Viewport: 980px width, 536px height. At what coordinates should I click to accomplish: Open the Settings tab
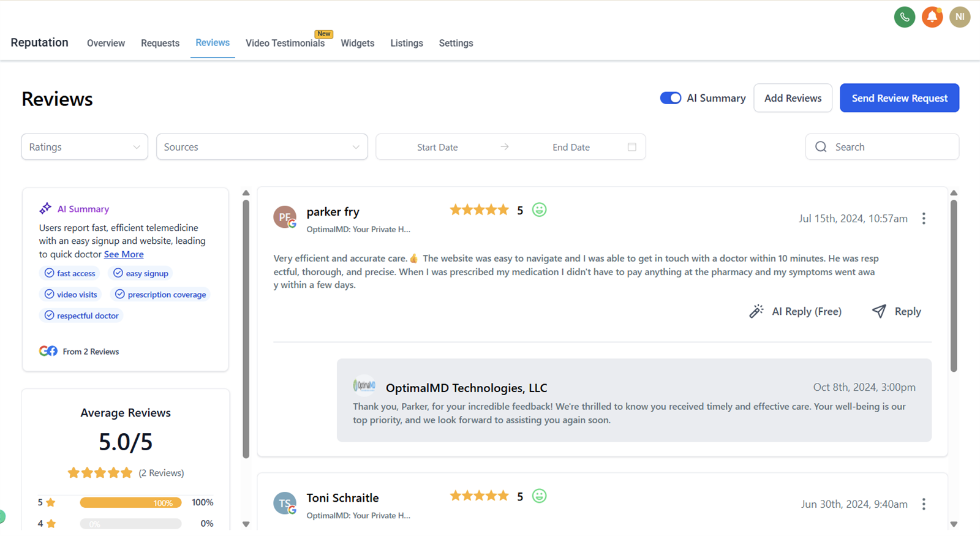point(456,43)
